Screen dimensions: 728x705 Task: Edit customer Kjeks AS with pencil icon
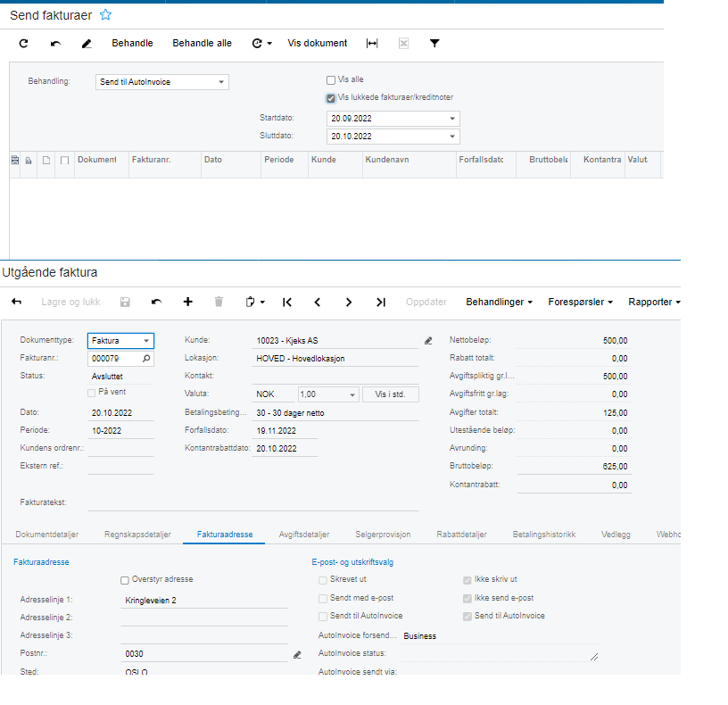tap(428, 341)
